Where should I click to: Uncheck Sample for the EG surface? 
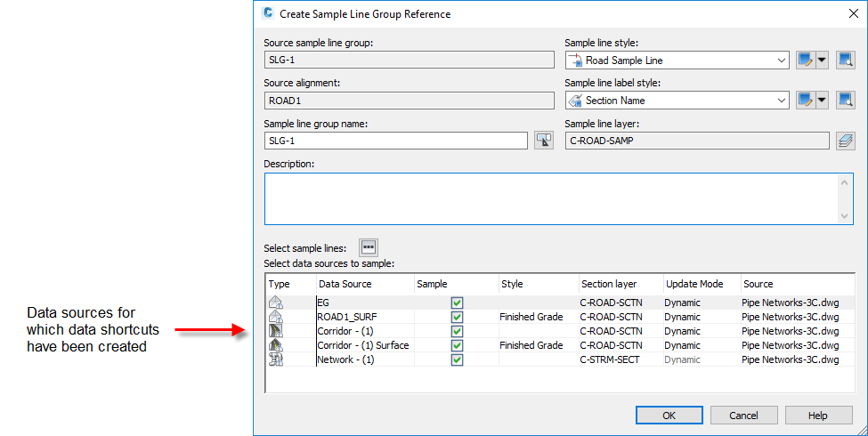[x=457, y=303]
